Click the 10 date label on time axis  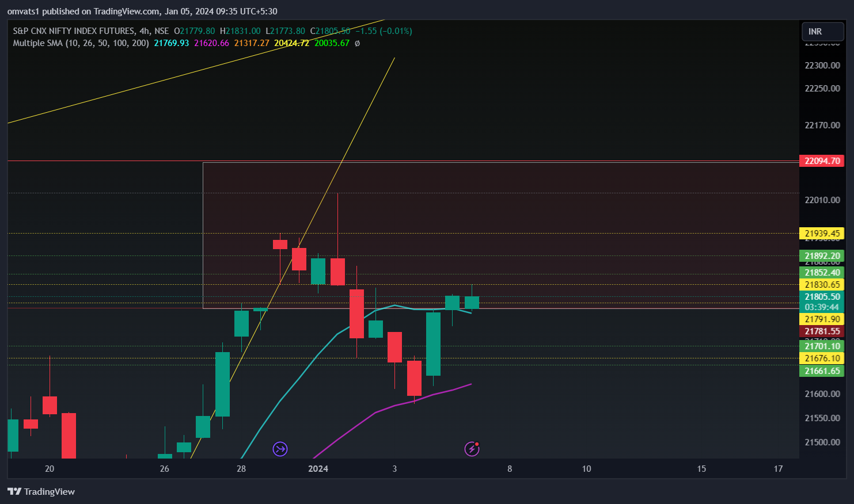(586, 469)
